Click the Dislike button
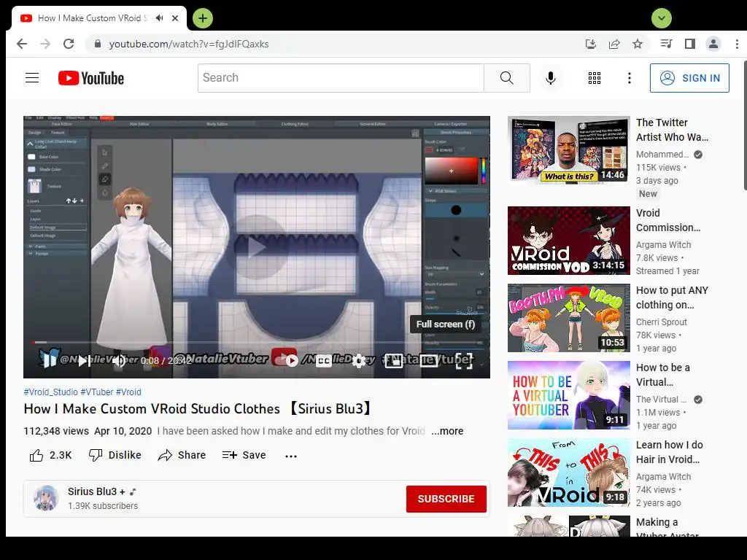The height and width of the screenshot is (560, 747). click(x=115, y=455)
